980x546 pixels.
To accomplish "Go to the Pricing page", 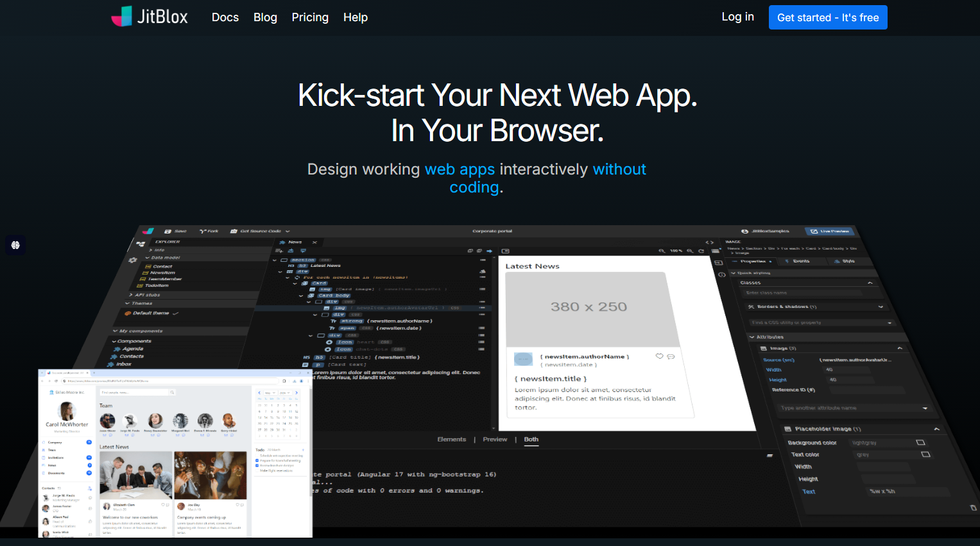I will [310, 17].
